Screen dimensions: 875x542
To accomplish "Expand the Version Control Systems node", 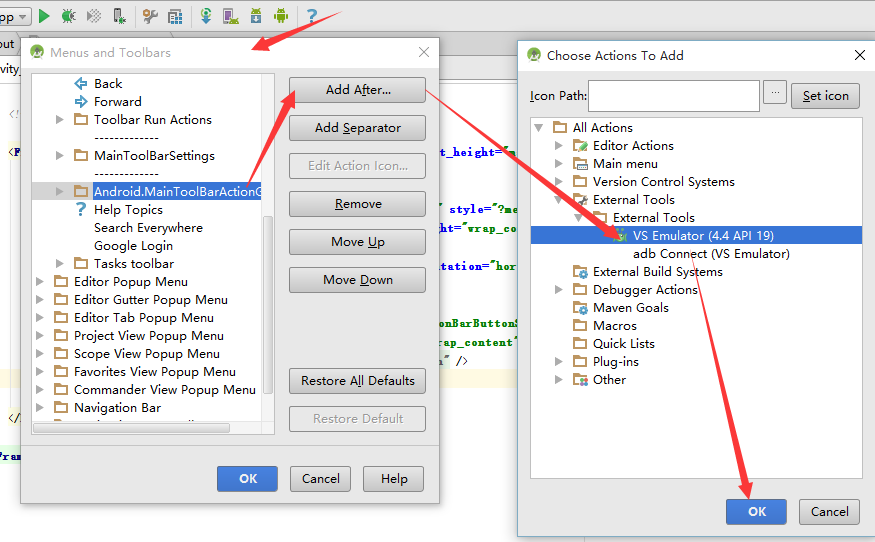I will click(x=559, y=181).
